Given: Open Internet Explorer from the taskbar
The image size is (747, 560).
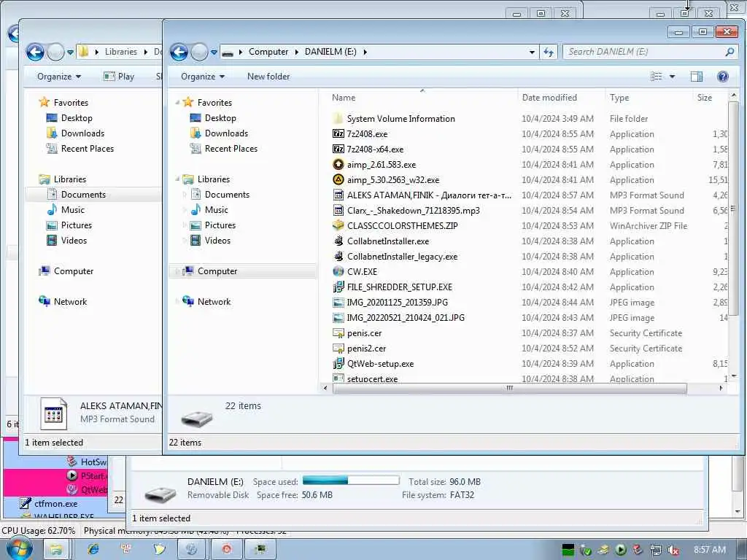Looking at the screenshot, I should [x=93, y=549].
